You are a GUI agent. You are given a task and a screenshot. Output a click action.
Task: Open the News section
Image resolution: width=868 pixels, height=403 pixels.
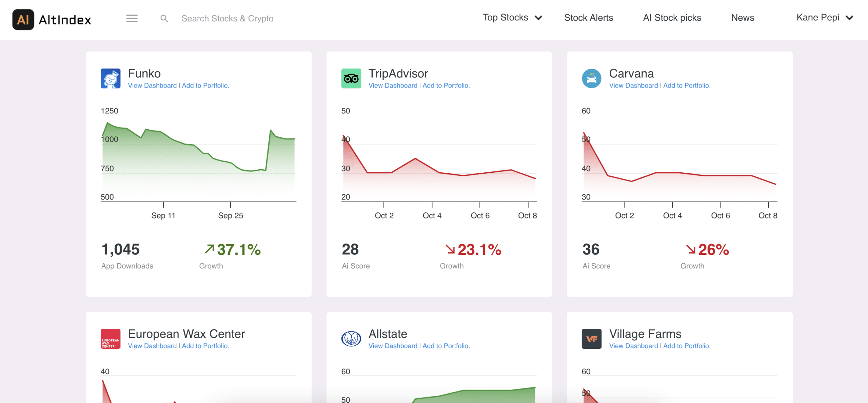743,18
